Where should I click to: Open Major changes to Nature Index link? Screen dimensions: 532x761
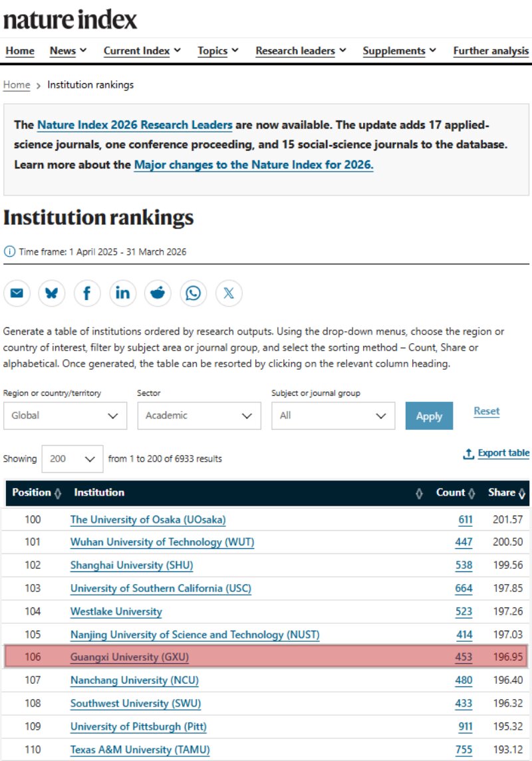[x=253, y=164]
